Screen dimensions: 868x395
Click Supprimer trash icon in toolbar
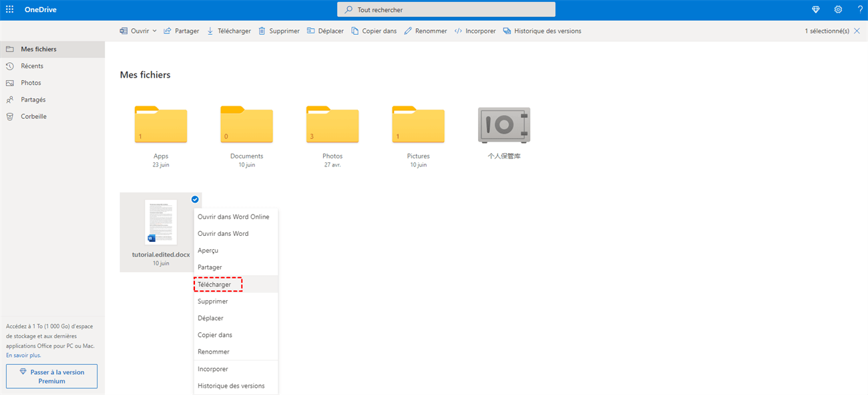262,31
